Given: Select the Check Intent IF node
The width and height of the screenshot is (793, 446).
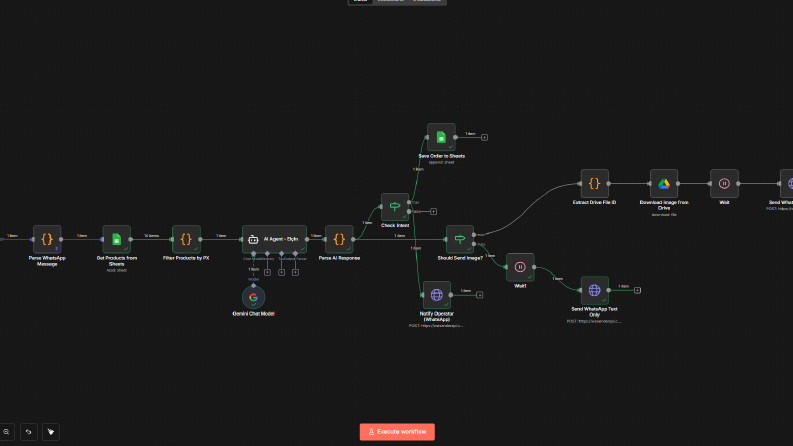Looking at the screenshot, I should pyautogui.click(x=395, y=207).
